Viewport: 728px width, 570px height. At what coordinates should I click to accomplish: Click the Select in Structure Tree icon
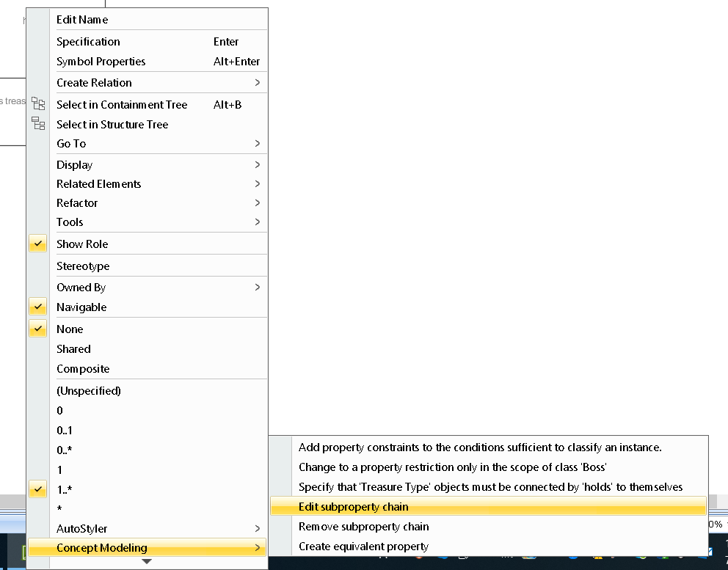point(38,123)
